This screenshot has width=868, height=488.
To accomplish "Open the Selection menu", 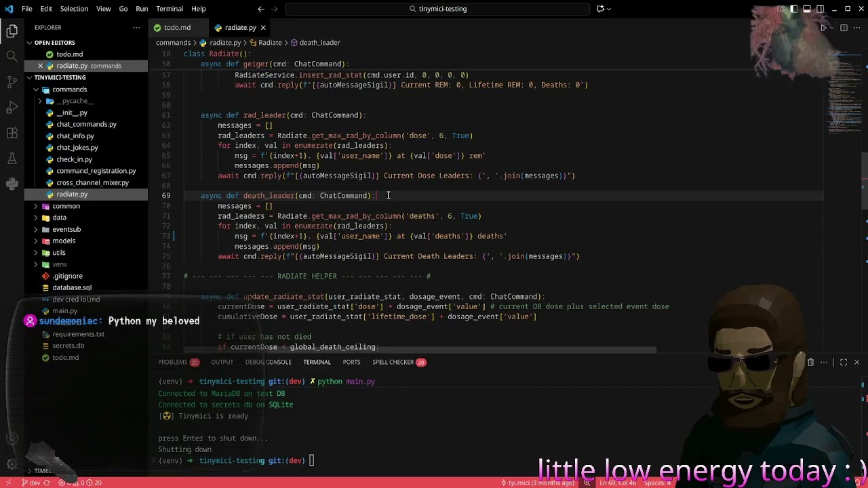I will (74, 9).
